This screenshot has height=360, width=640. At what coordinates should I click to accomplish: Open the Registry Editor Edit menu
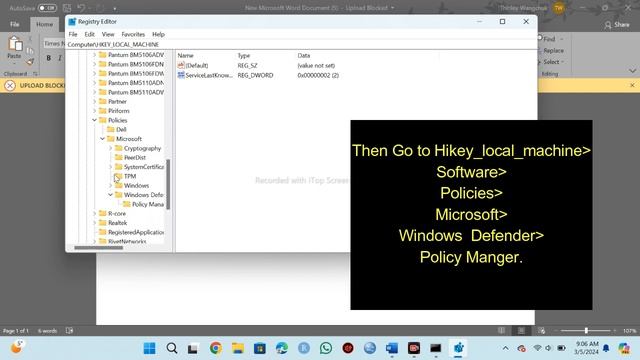[89, 34]
